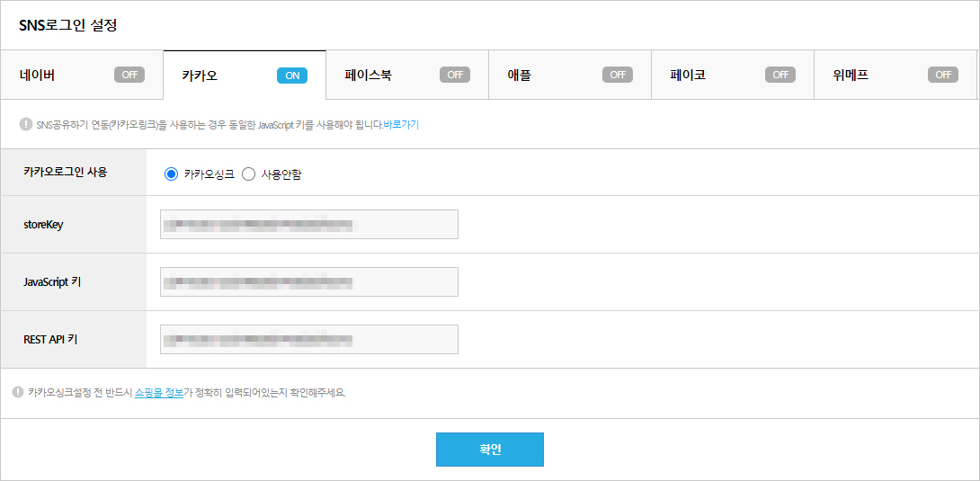The image size is (980, 481).
Task: Click the 애플 OFF status badge
Action: click(x=618, y=75)
